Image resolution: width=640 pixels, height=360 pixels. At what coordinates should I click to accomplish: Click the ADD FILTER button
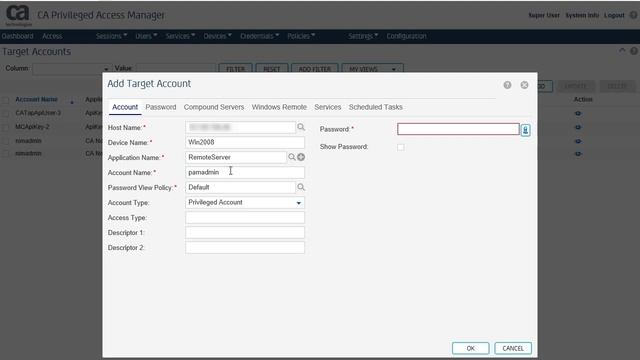point(315,69)
